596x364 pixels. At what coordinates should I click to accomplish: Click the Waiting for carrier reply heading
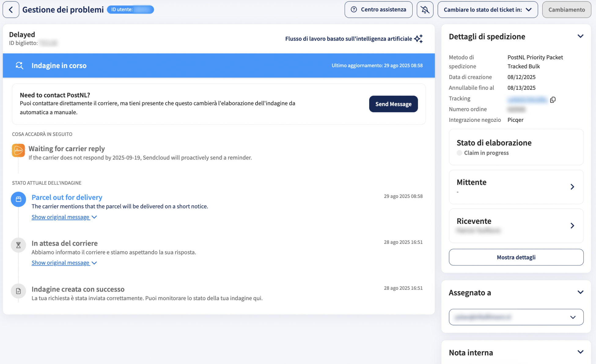[67, 148]
